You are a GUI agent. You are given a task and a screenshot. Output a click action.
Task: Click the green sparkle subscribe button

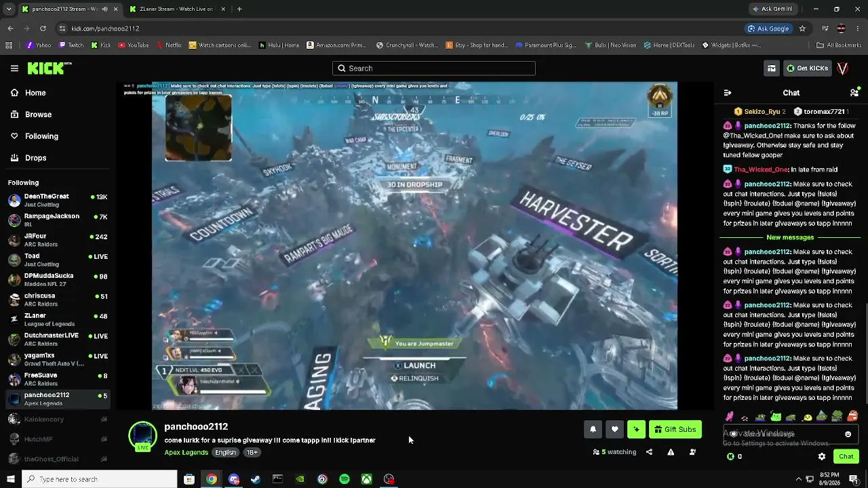(x=636, y=429)
